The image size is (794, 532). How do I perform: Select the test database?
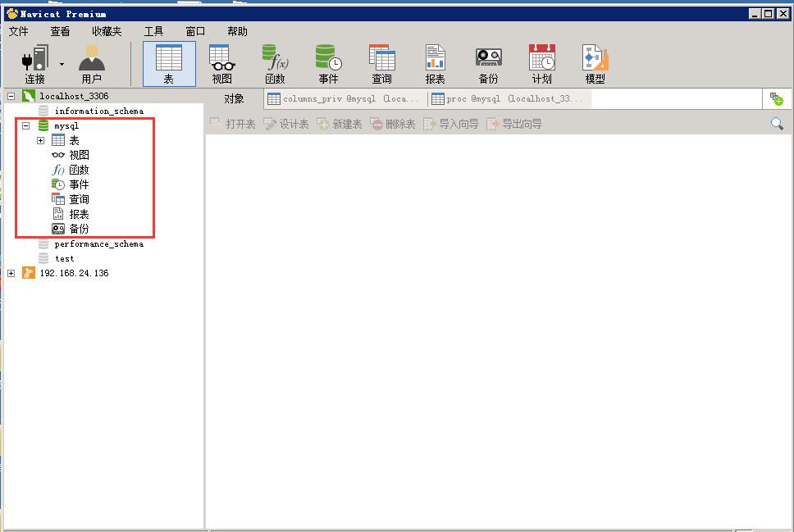64,259
